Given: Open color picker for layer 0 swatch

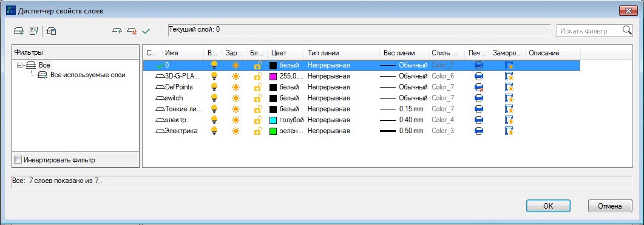Looking at the screenshot, I should coord(273,66).
